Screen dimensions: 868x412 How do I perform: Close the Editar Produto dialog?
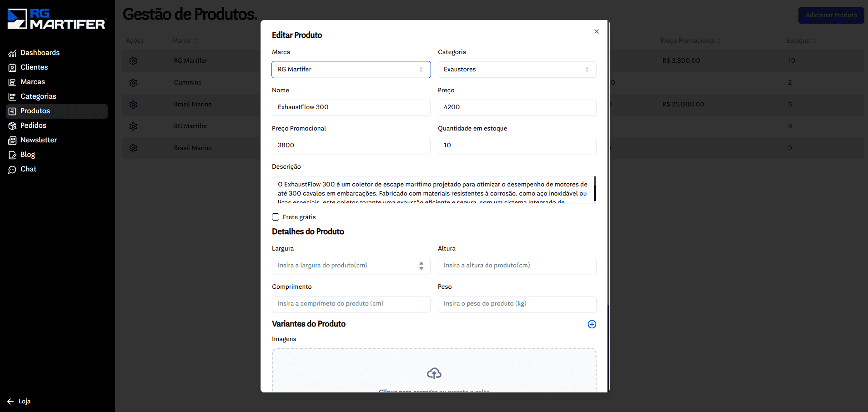596,31
